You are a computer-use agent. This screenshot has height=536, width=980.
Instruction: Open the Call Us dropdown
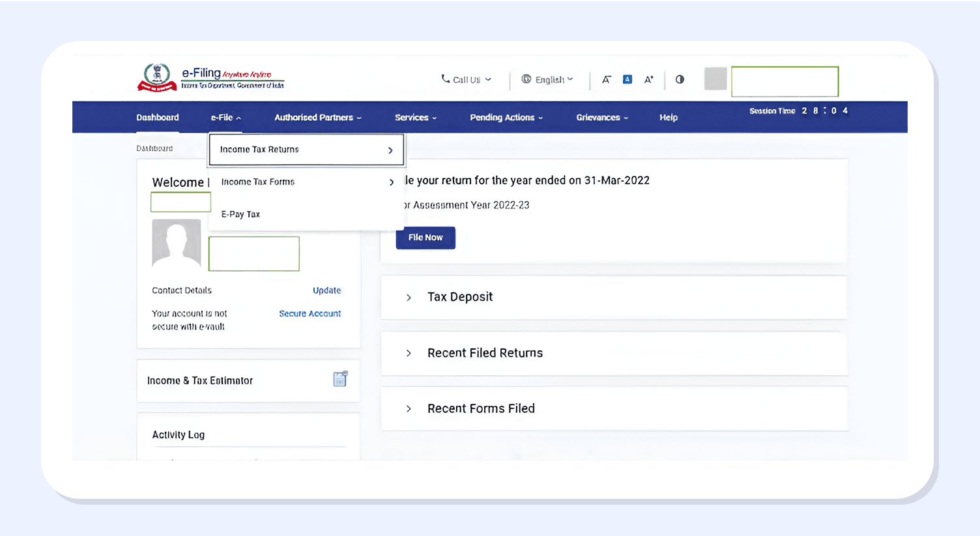click(x=466, y=79)
